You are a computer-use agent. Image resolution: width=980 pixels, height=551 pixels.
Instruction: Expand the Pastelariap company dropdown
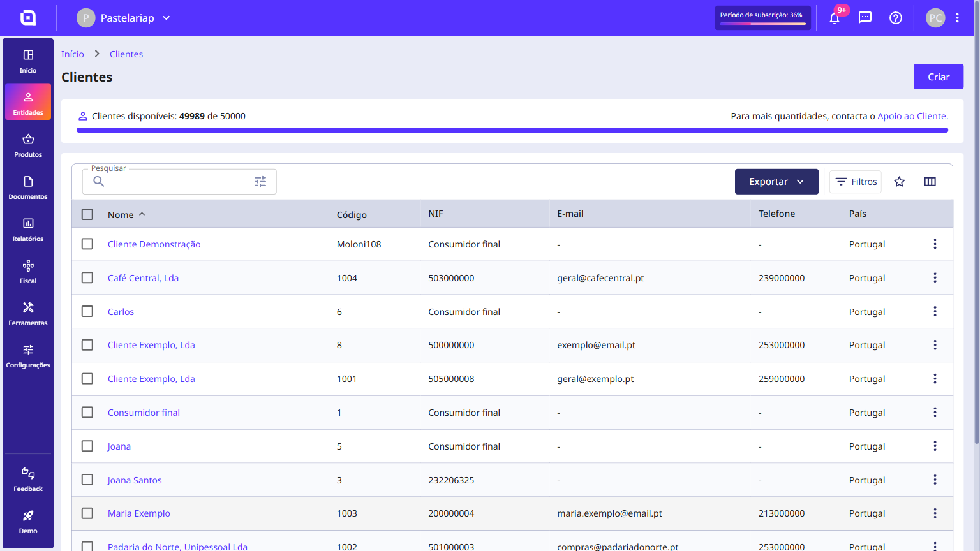tap(124, 18)
